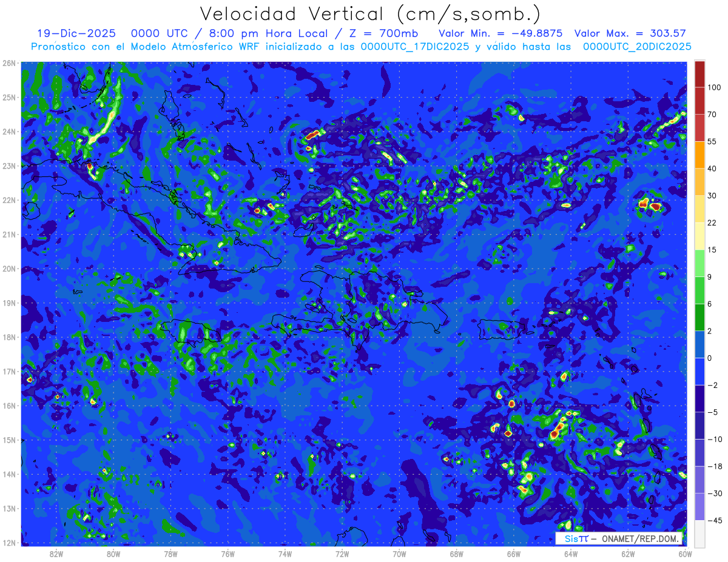Click the valid-until time "0000UTC_20DIC2025"

(637, 47)
